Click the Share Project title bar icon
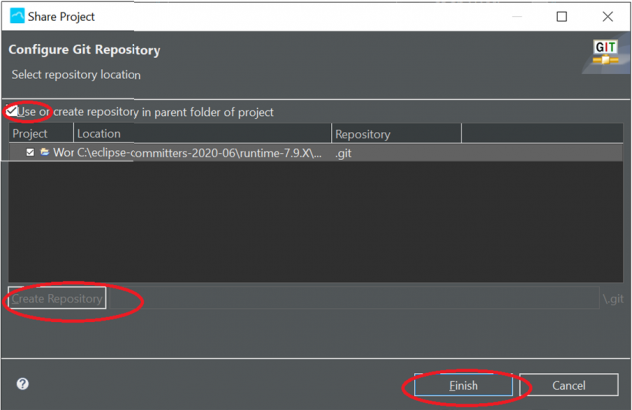632x410 pixels. coord(17,16)
